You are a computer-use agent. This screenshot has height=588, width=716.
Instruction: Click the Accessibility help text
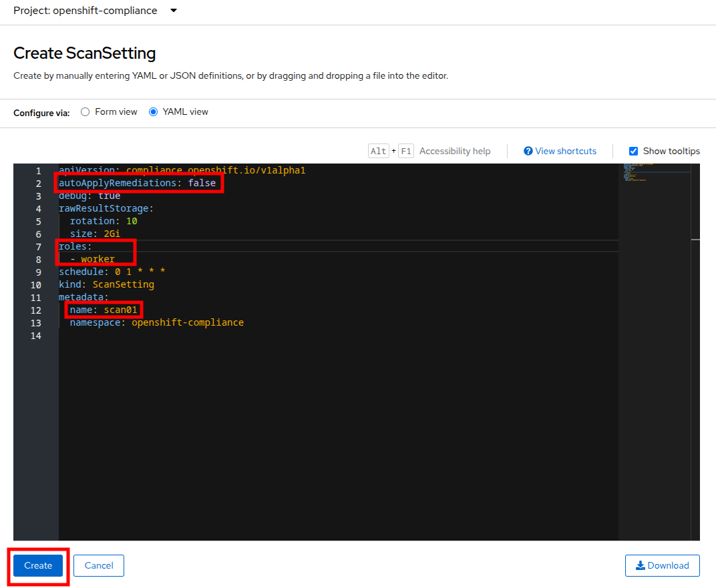[x=455, y=151]
